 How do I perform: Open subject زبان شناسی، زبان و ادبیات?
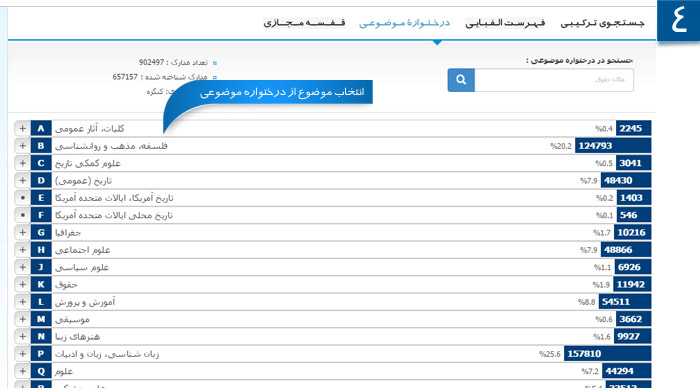click(x=107, y=354)
